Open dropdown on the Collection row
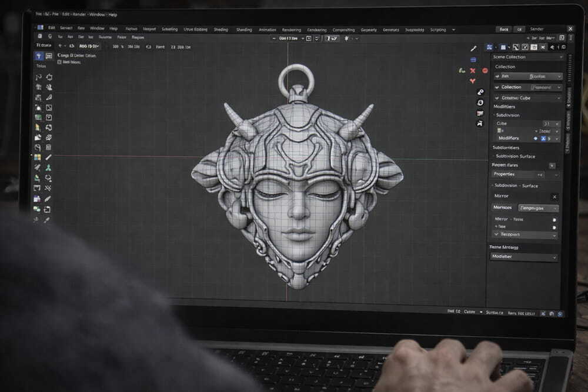The width and height of the screenshot is (588, 392). click(559, 88)
